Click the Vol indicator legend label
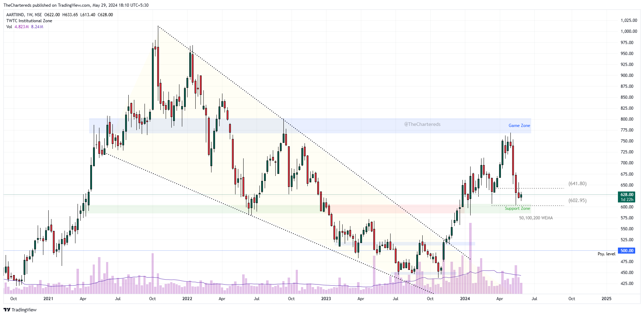The height and width of the screenshot is (316, 644). [9, 27]
